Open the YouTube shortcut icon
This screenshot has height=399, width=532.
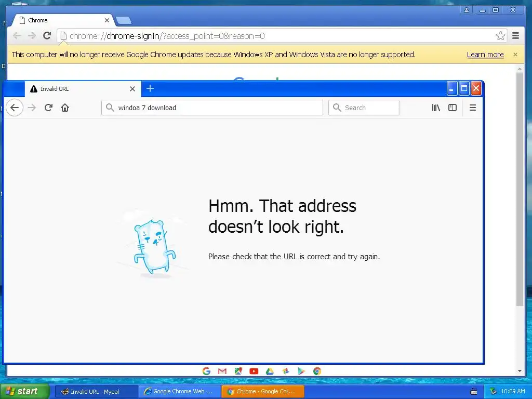coord(254,371)
